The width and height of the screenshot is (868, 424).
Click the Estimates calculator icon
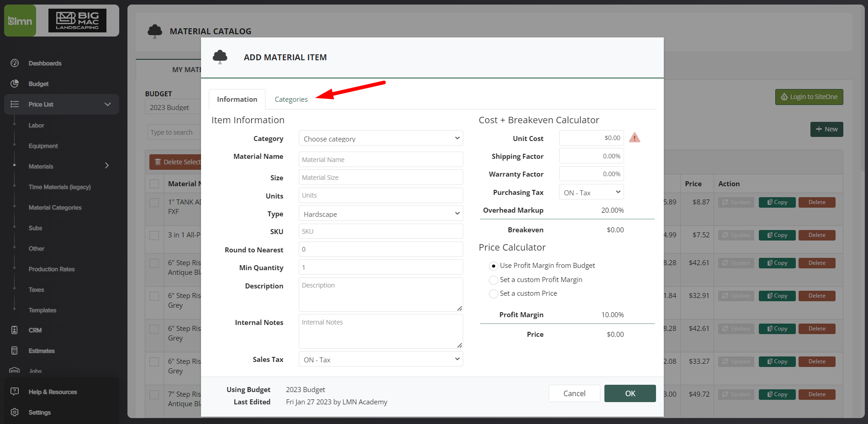(x=15, y=351)
